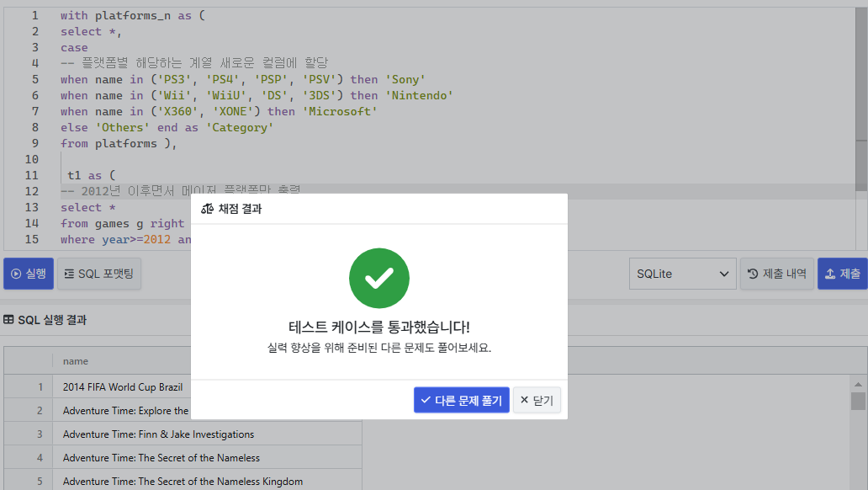This screenshot has width=868, height=490.
Task: Open the SQLite database dropdown
Action: pos(683,274)
